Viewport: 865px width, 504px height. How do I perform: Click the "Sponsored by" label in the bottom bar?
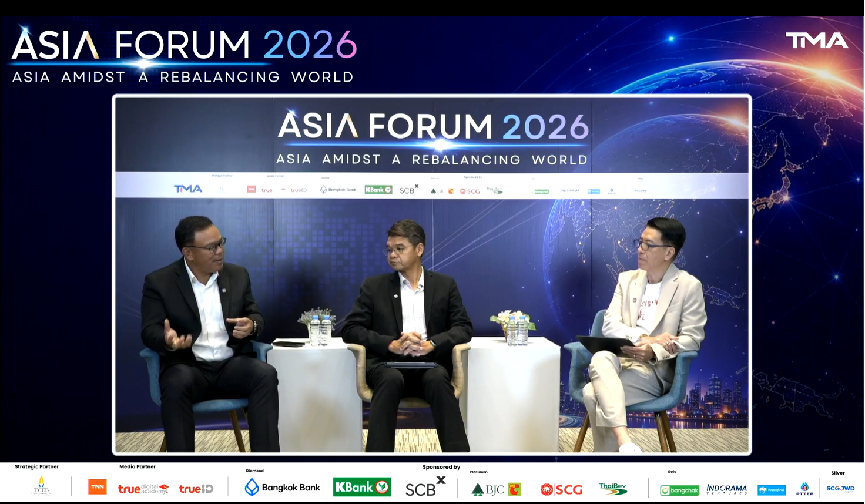441,467
